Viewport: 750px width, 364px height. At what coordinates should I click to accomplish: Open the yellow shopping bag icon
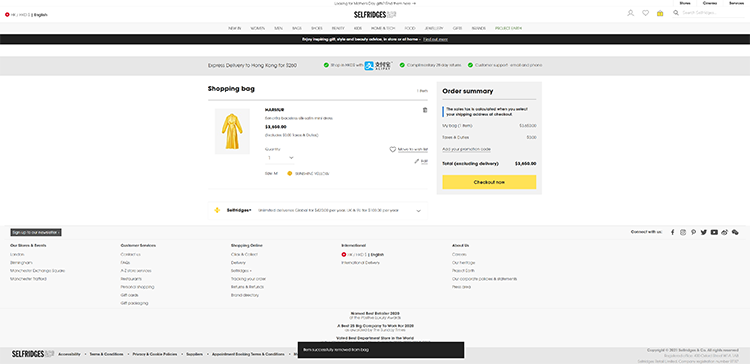[x=660, y=13]
